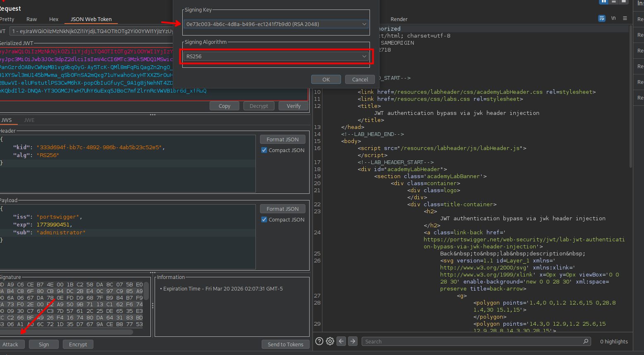The width and height of the screenshot is (644, 355).
Task: Click the Verify button
Action: coord(293,106)
